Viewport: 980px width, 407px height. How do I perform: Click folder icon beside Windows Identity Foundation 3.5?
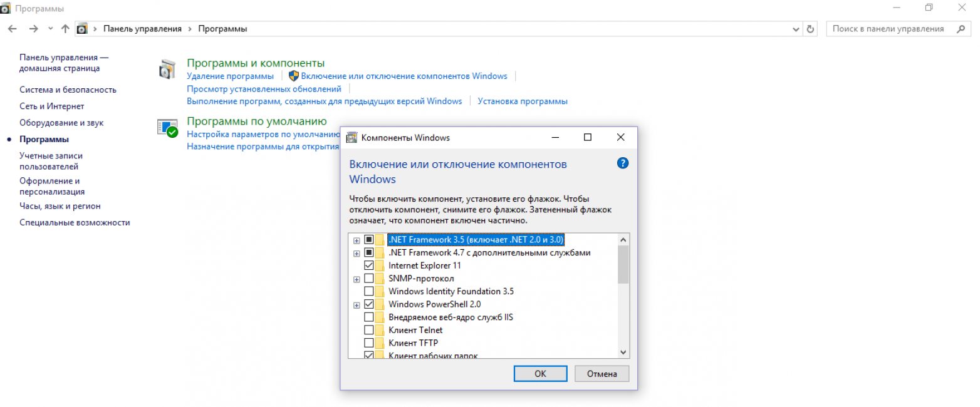[x=380, y=291]
